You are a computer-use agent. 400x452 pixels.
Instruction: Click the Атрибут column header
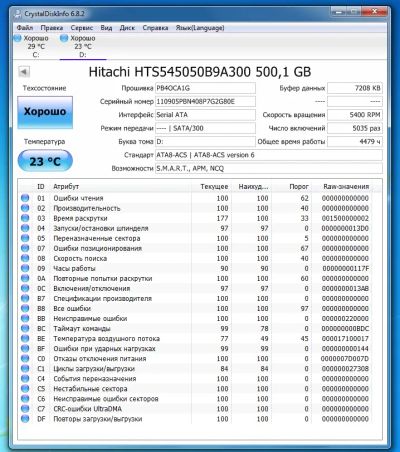66,186
